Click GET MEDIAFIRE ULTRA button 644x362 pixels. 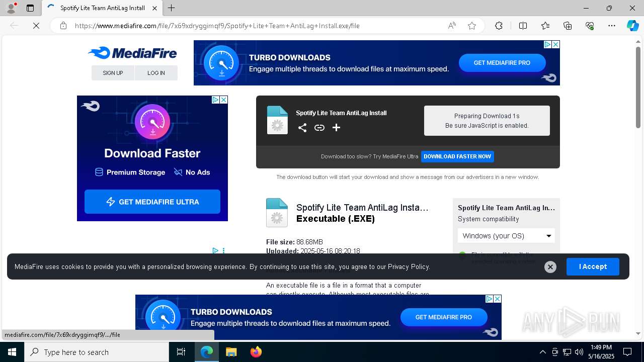point(152,202)
